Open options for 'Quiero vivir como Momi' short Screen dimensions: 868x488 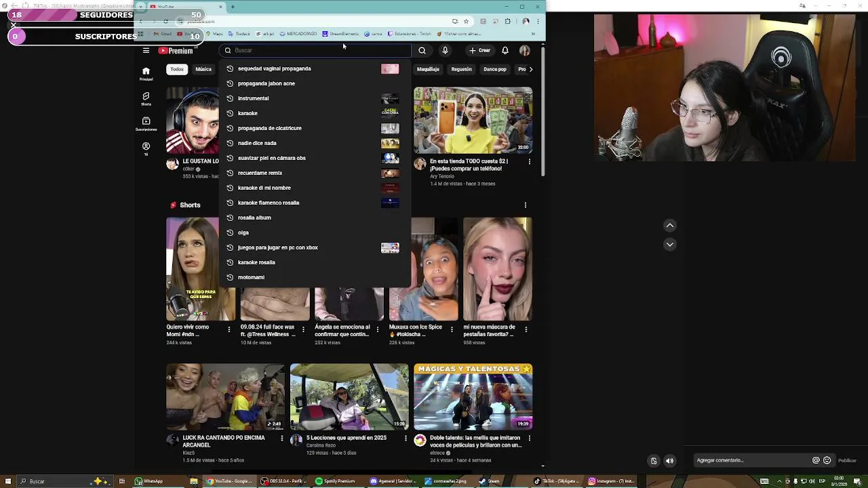click(229, 329)
